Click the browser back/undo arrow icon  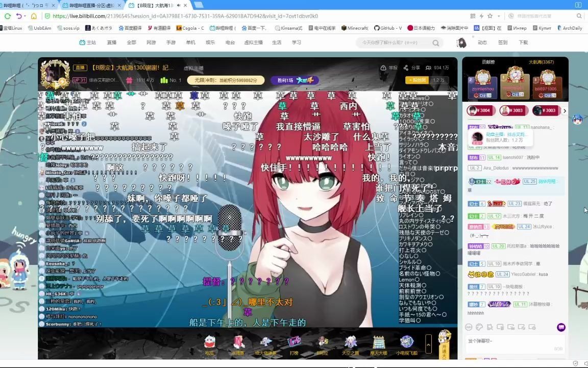pos(19,16)
